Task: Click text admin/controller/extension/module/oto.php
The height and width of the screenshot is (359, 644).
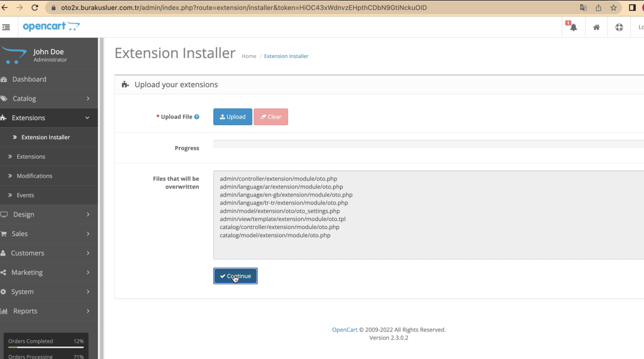Action: pyautogui.click(x=278, y=179)
